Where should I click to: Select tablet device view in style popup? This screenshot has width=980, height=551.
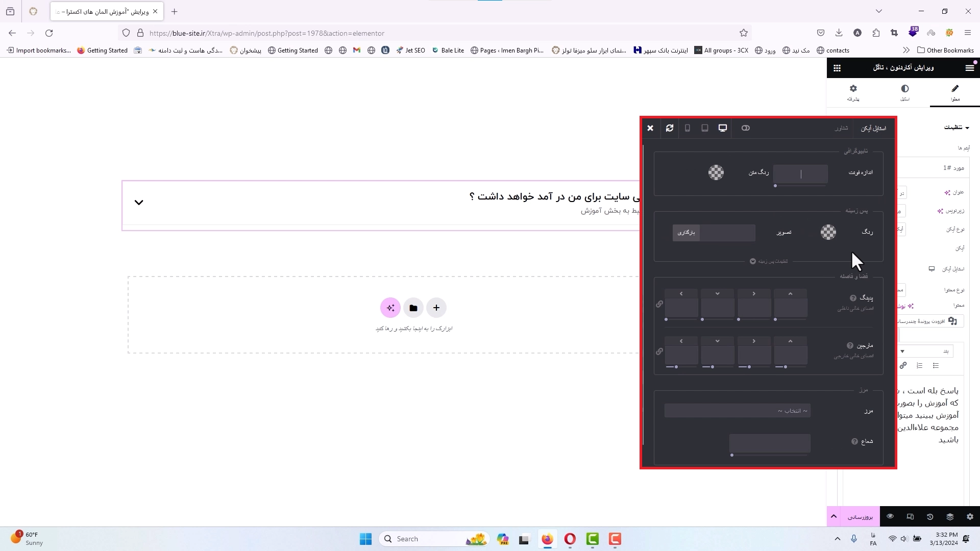pos(705,128)
